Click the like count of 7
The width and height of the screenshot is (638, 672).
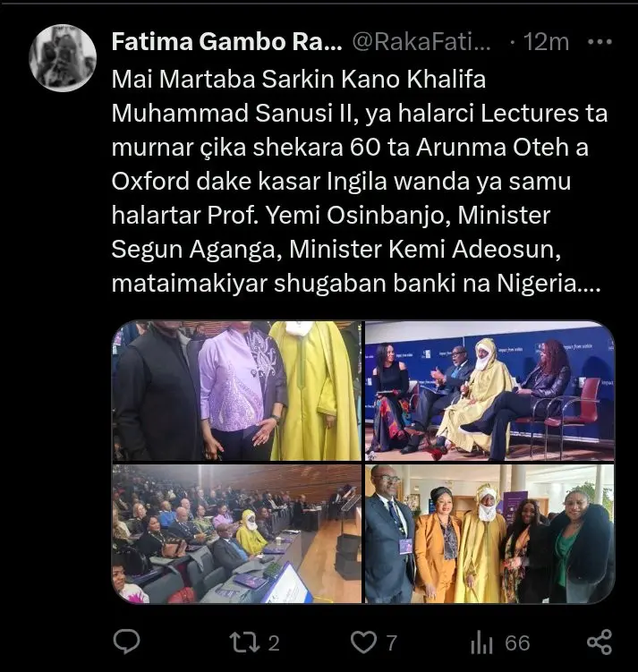coord(392,642)
